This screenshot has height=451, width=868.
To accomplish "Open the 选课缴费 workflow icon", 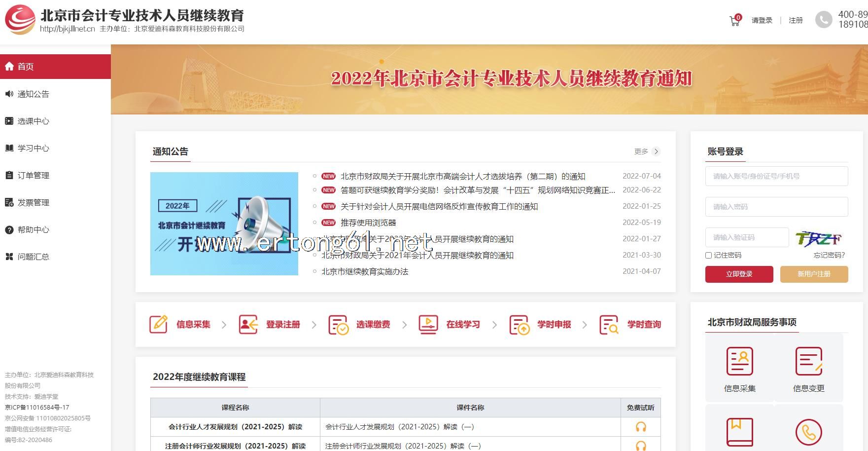I will click(x=338, y=325).
